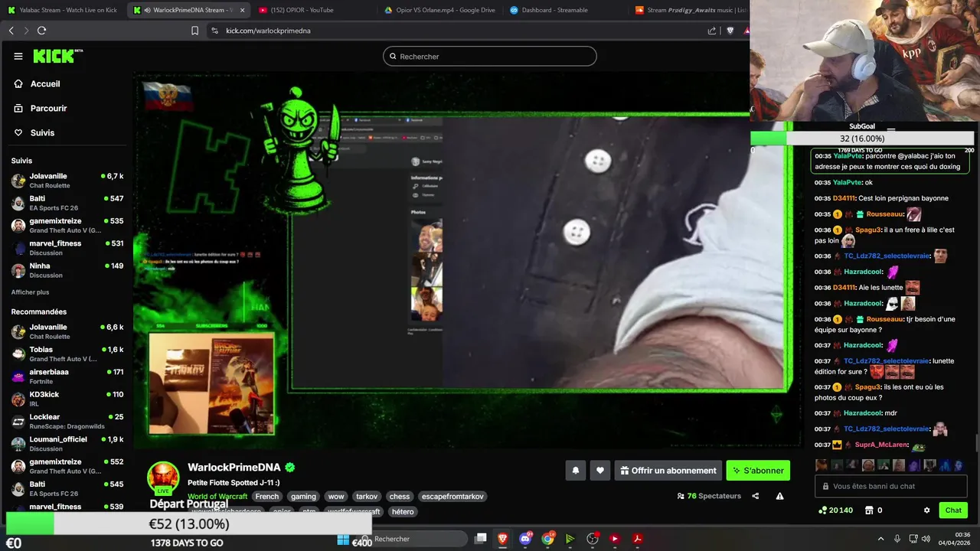Click the report warning triangle icon
This screenshot has width=980, height=551.
[779, 496]
